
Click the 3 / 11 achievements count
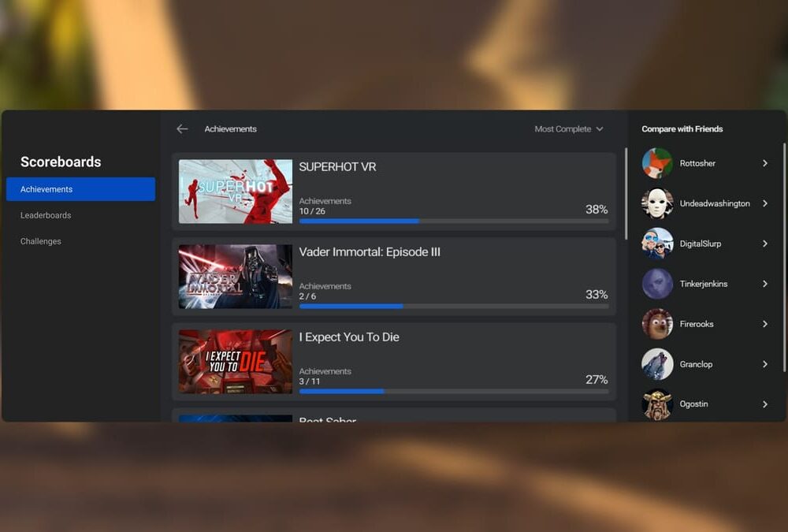310,381
